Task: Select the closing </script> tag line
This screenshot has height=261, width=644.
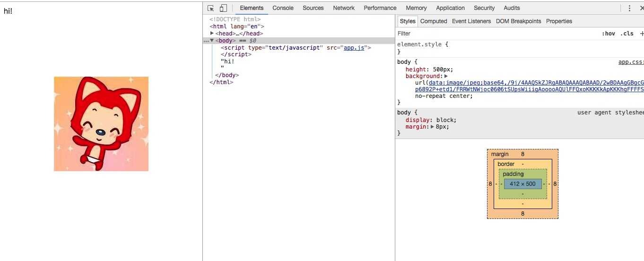Action: (x=236, y=54)
